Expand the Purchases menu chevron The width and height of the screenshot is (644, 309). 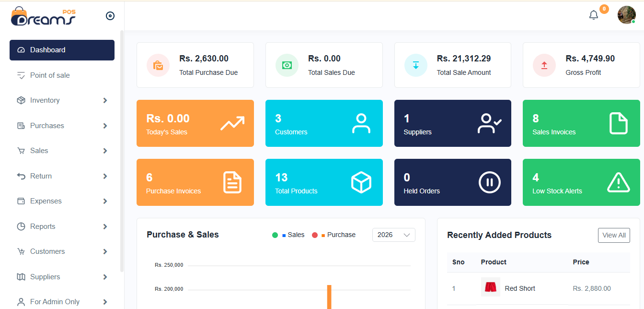(x=105, y=126)
